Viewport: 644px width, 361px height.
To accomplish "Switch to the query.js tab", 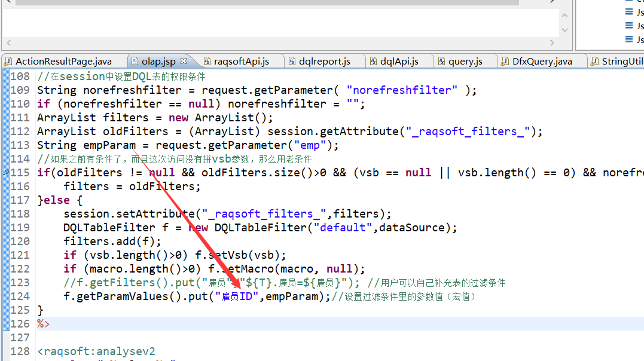I will [465, 61].
